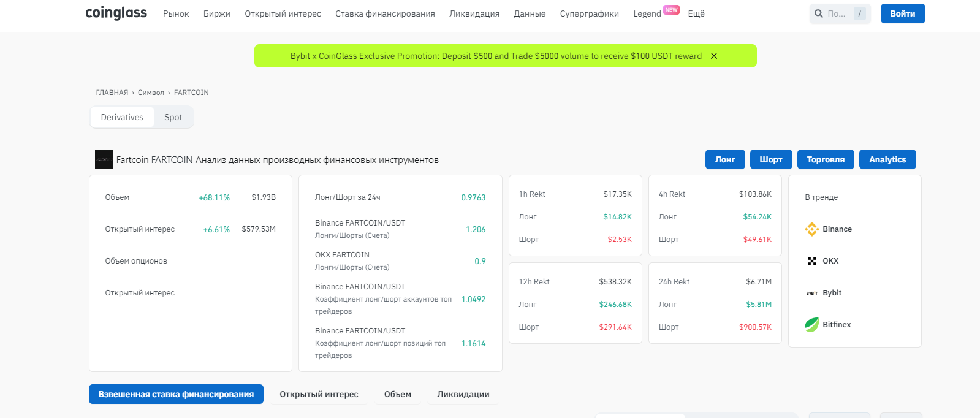This screenshot has width=980, height=418.
Task: Switch to the Объем chart tab
Action: coord(398,394)
